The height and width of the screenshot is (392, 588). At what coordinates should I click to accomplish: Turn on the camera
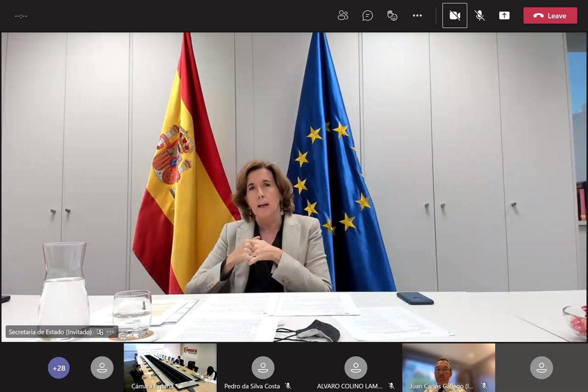click(455, 16)
